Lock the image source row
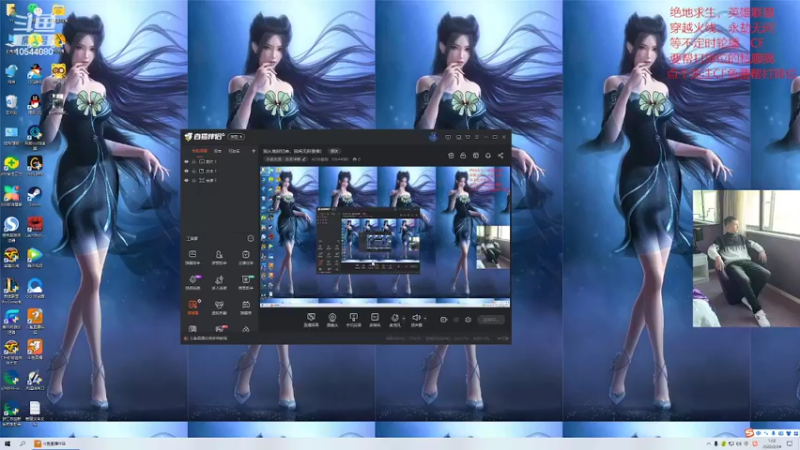The height and width of the screenshot is (450, 800). [x=194, y=162]
